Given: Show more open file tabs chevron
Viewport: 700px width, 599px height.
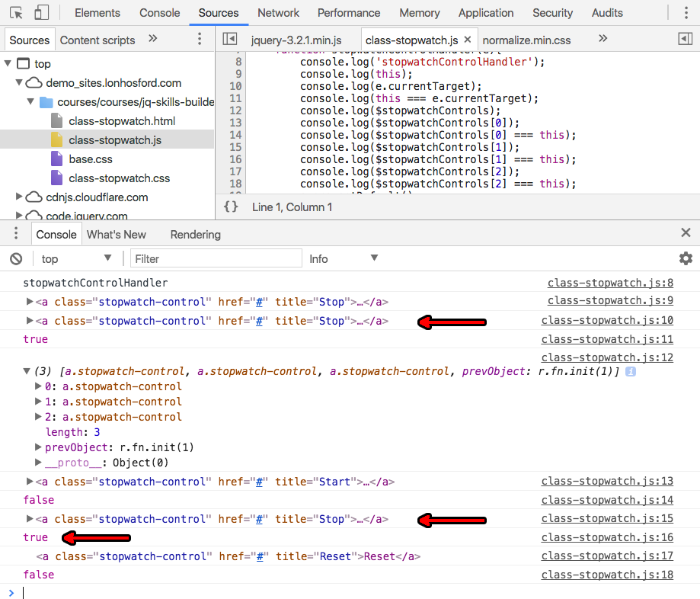Looking at the screenshot, I should (x=603, y=38).
